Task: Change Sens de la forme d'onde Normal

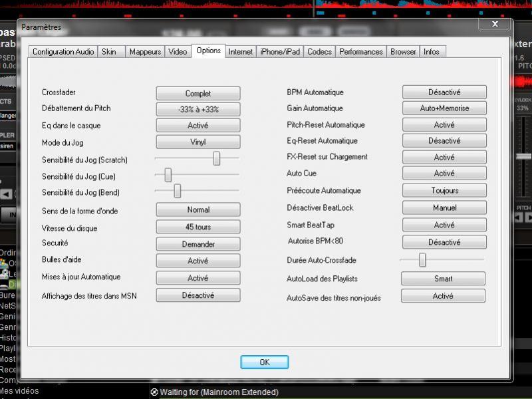Action: [198, 209]
